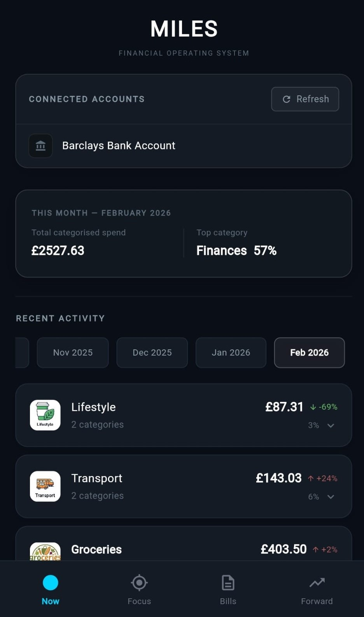
Task: Open the Focus target icon
Action: point(139,583)
